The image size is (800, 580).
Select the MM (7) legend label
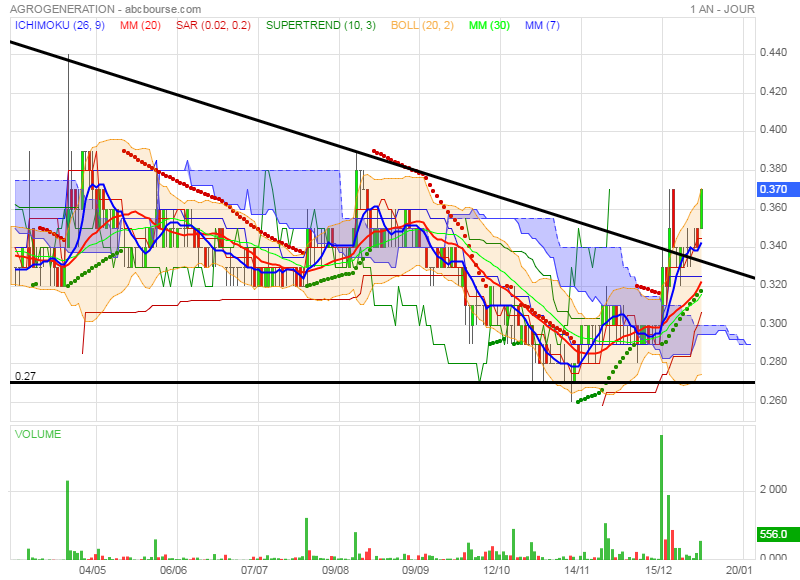pyautogui.click(x=542, y=25)
